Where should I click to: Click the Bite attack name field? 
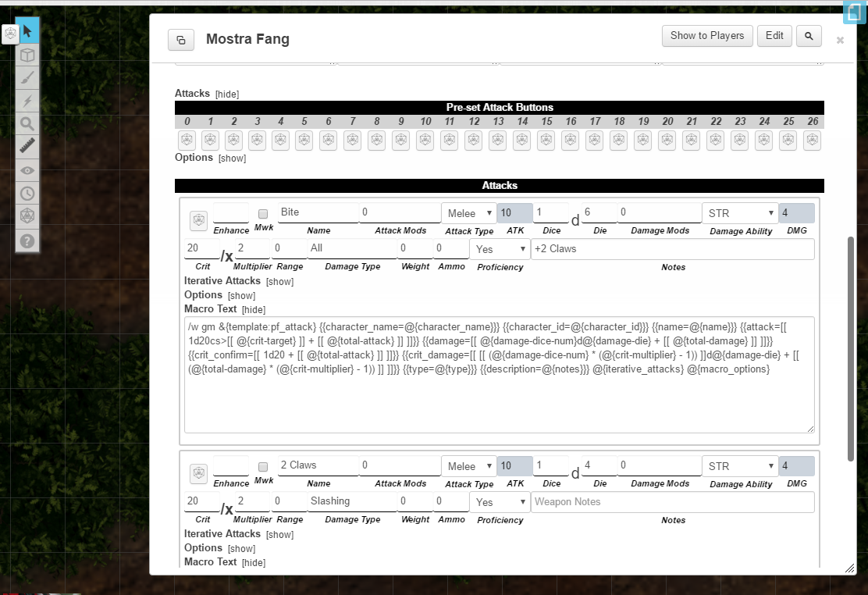click(x=318, y=212)
